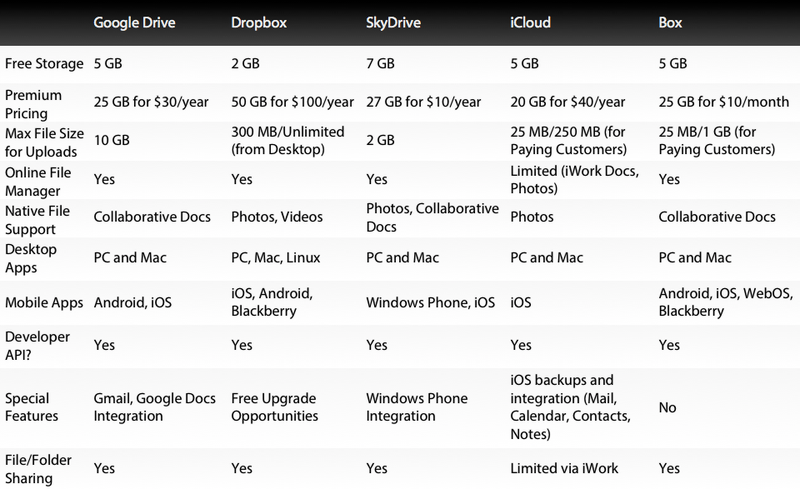Click the Android, iOS, WebOS, Blackberry cell
Viewport: 800px width, 489px height.
(726, 302)
